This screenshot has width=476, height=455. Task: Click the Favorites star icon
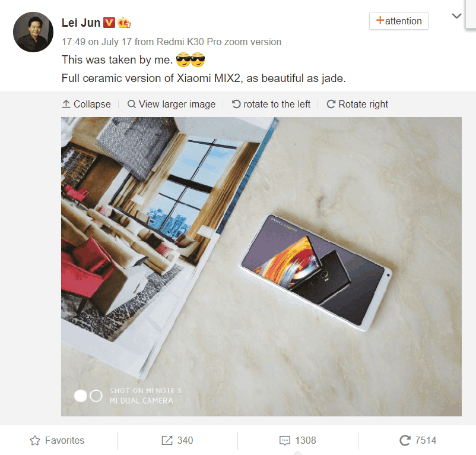tap(35, 440)
